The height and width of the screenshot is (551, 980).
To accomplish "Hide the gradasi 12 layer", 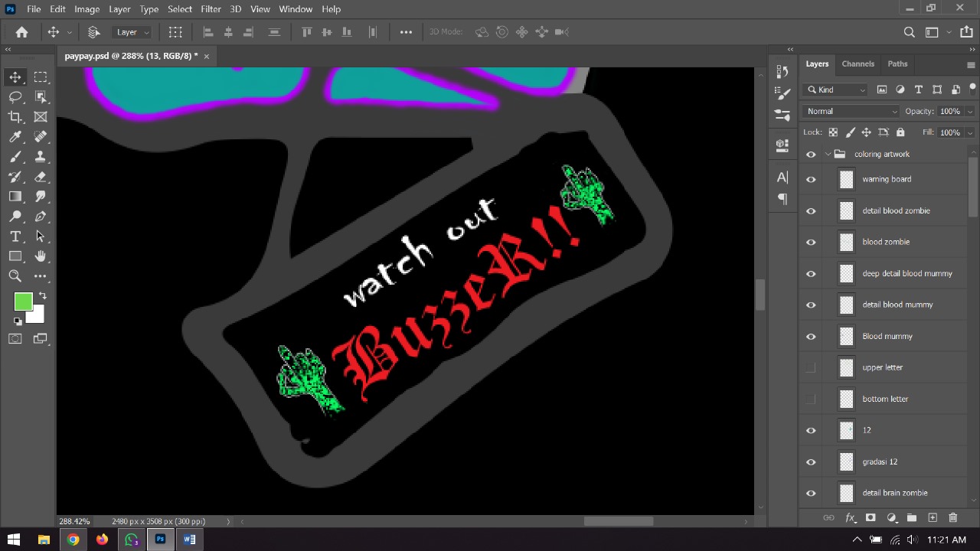I will tap(811, 461).
